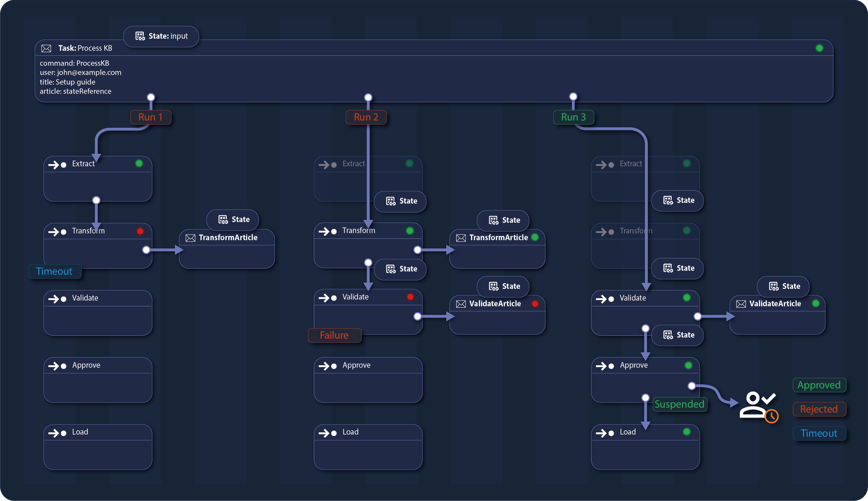Select the Run 1 label
The image size is (868, 501).
click(x=151, y=117)
